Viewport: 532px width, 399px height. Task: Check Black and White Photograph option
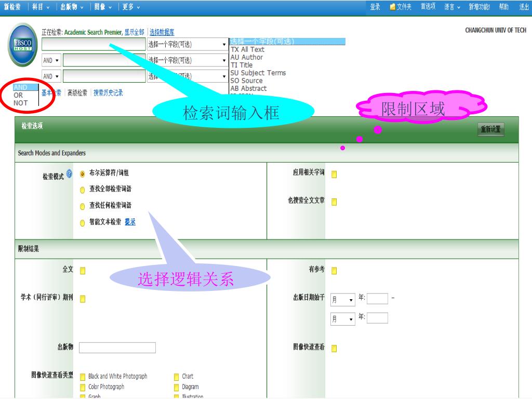83,377
